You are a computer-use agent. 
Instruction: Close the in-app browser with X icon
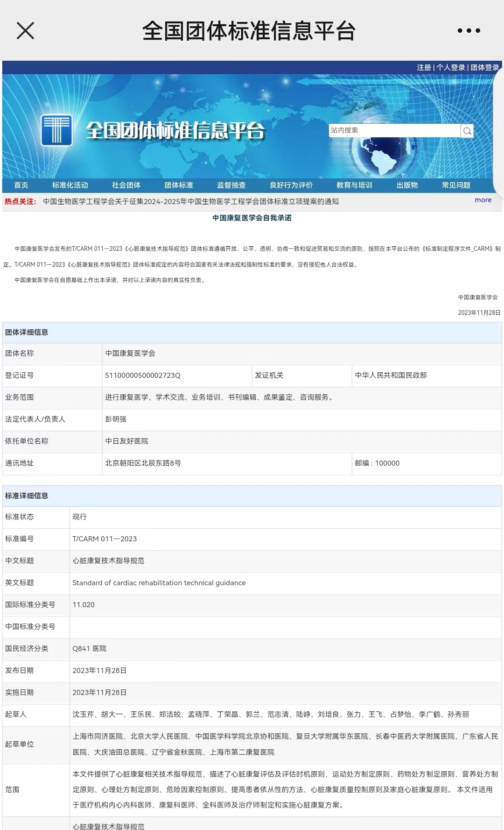point(25,31)
